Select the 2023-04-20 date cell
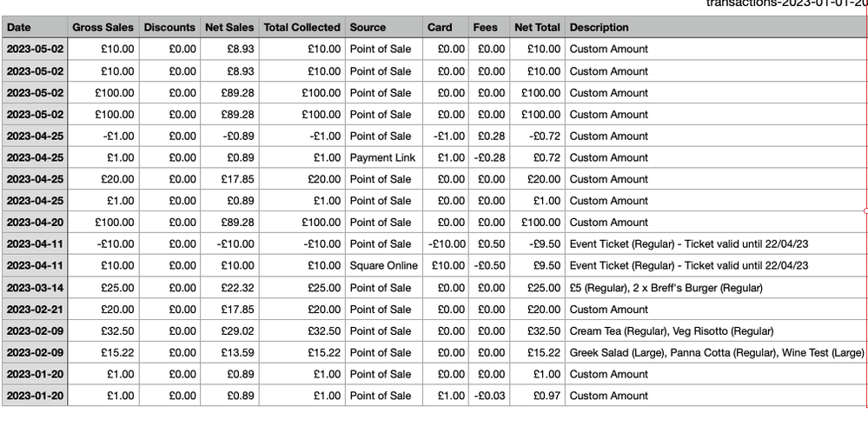Viewport: 868px width, 427px height. click(35, 223)
